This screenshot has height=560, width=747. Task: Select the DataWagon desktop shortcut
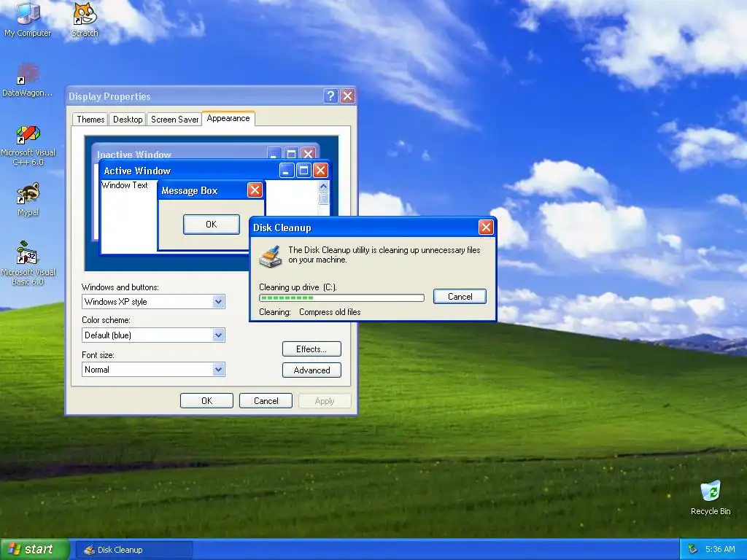27,79
